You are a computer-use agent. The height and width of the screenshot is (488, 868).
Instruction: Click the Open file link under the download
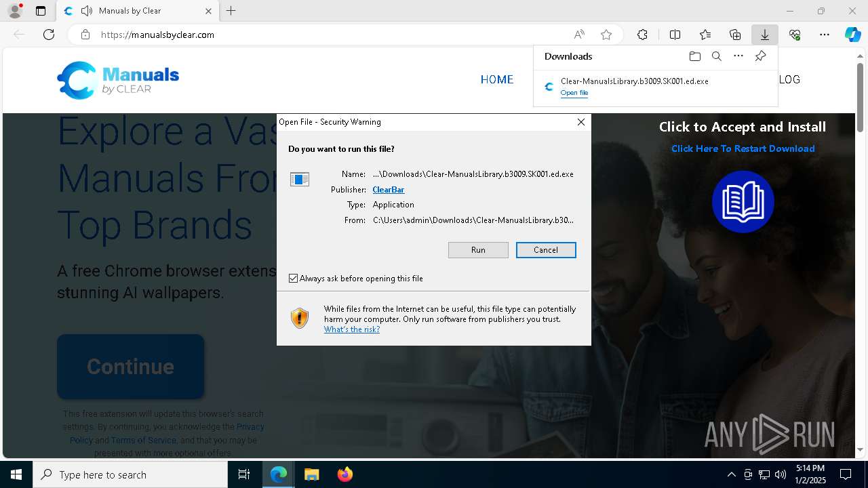tap(574, 93)
